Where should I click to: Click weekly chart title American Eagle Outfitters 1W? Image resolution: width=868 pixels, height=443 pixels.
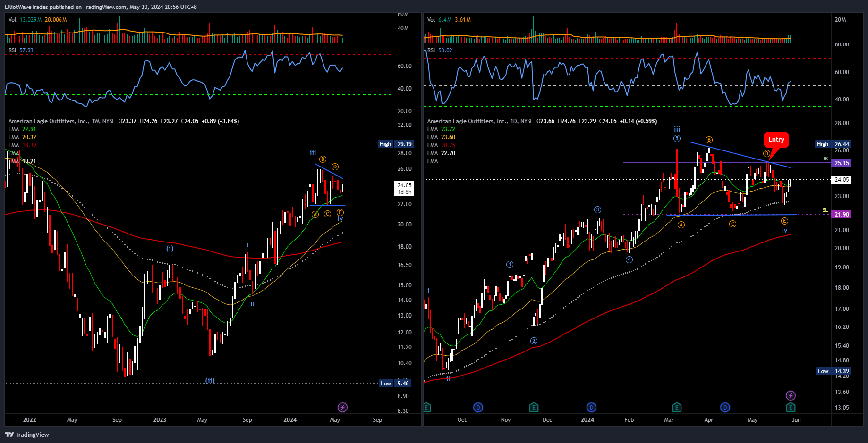pos(61,121)
